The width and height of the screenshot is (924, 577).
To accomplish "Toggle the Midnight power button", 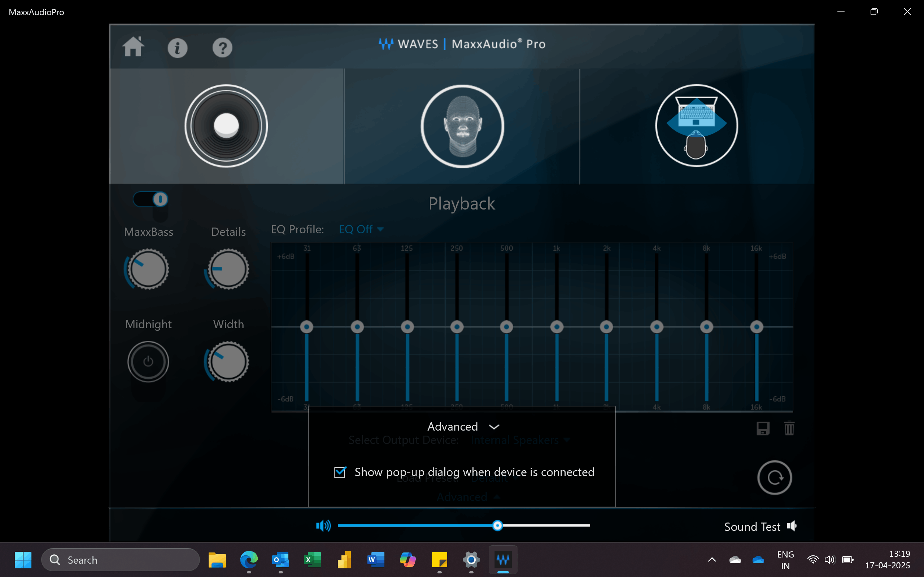I will (148, 361).
